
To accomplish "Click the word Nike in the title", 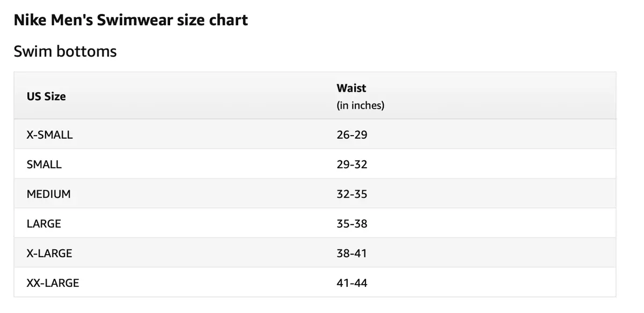I will (28, 20).
